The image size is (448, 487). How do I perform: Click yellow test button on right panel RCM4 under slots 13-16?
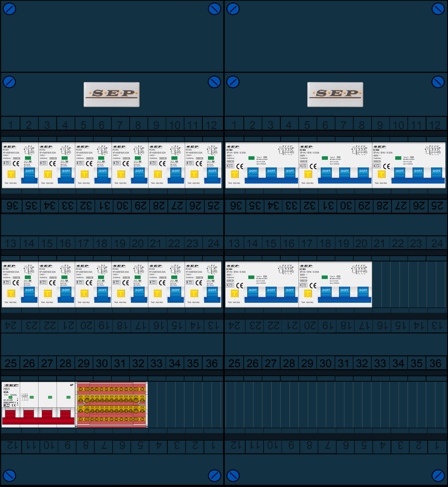[234, 293]
